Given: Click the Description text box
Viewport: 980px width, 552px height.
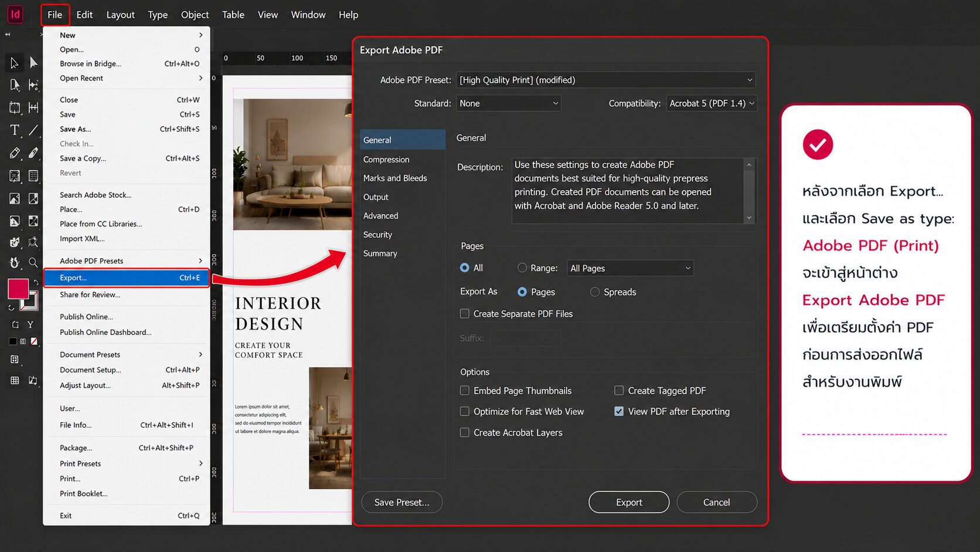Looking at the screenshot, I should coord(628,191).
